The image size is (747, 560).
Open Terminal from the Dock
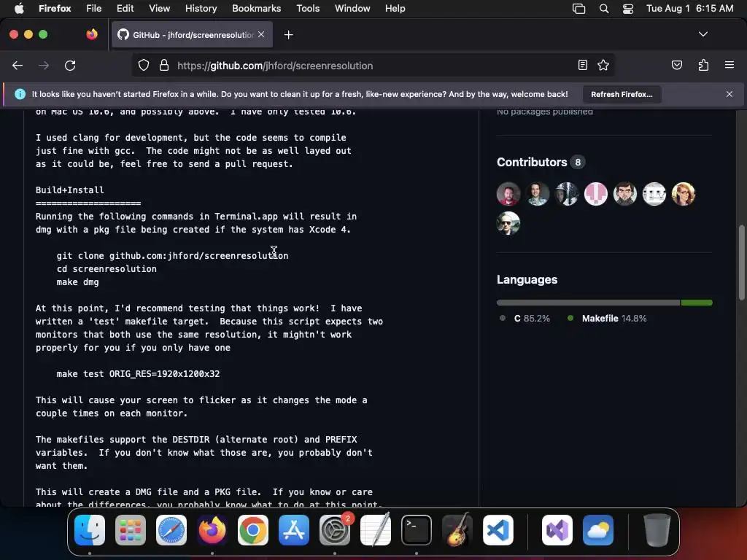coord(417,530)
